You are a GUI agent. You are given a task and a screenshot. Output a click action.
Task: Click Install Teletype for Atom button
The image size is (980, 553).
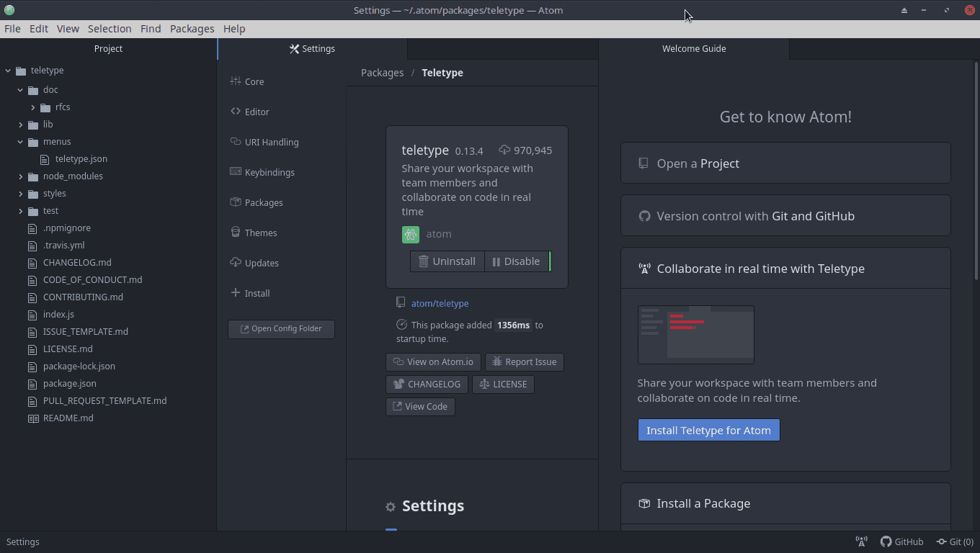click(x=708, y=431)
